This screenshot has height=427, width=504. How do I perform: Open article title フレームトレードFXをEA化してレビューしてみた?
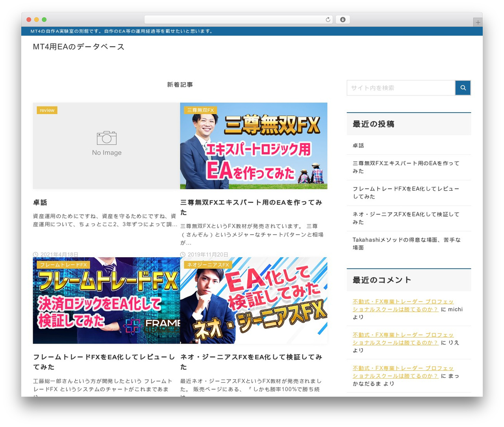(104, 362)
